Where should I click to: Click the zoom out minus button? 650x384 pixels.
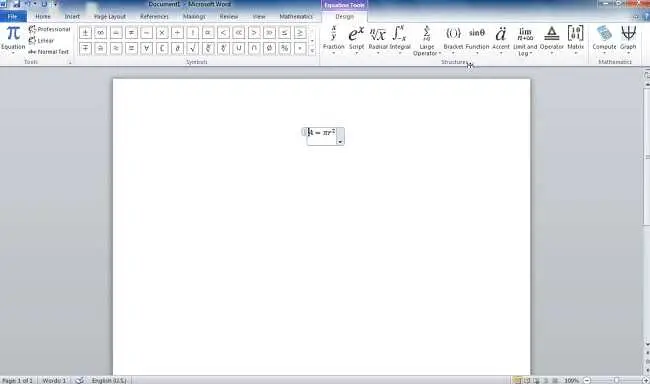click(587, 380)
